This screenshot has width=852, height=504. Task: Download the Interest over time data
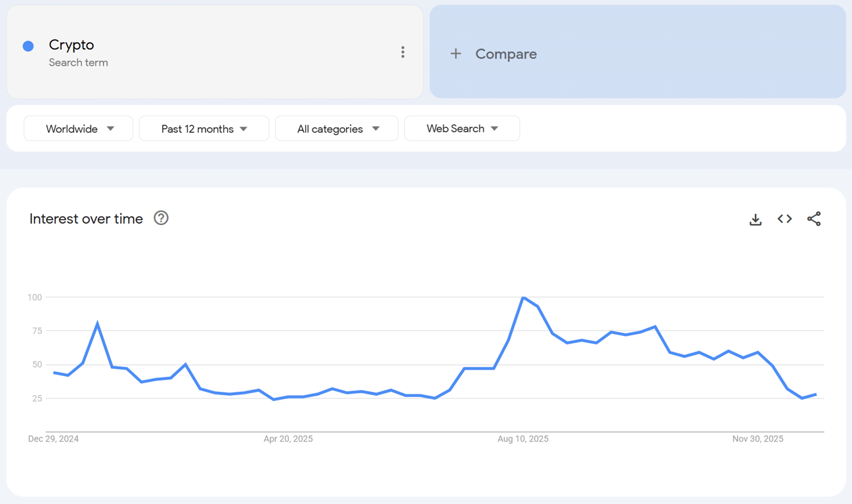pos(755,219)
